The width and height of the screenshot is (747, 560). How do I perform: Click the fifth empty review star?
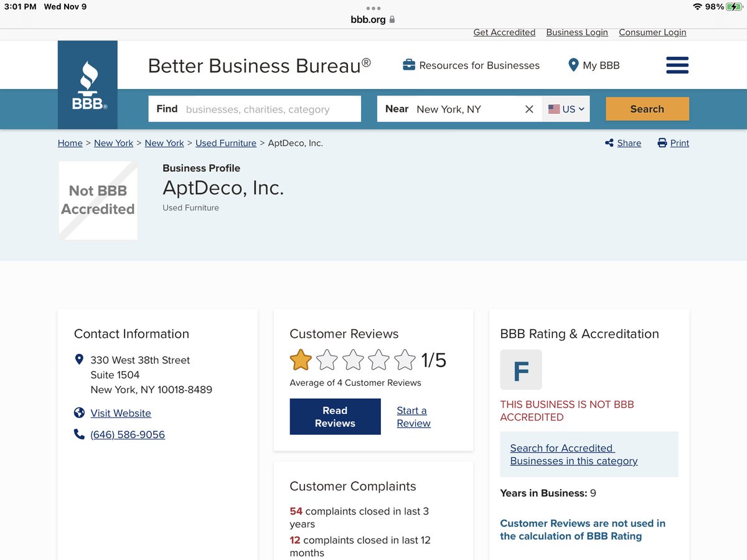[x=405, y=360]
